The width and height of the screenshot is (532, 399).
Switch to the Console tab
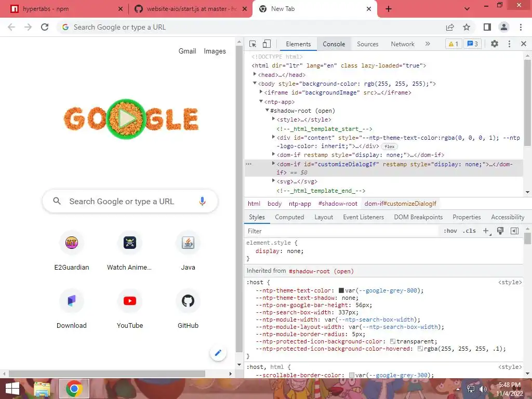tap(334, 44)
